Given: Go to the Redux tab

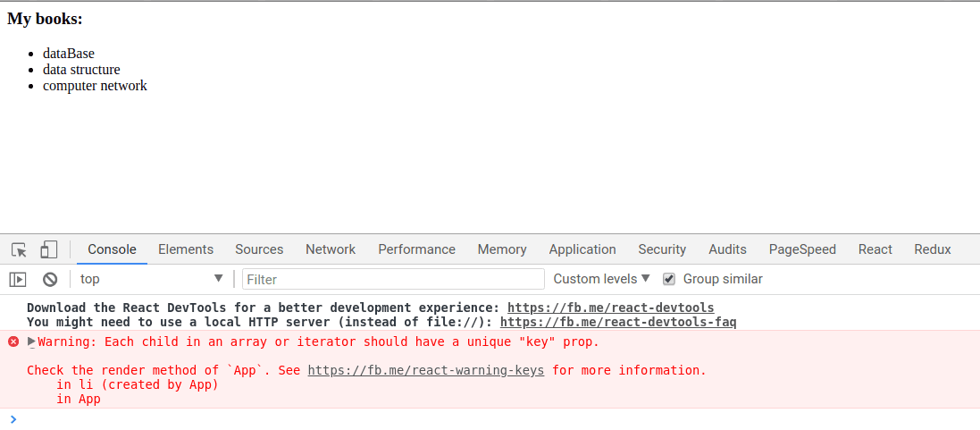Looking at the screenshot, I should [932, 249].
